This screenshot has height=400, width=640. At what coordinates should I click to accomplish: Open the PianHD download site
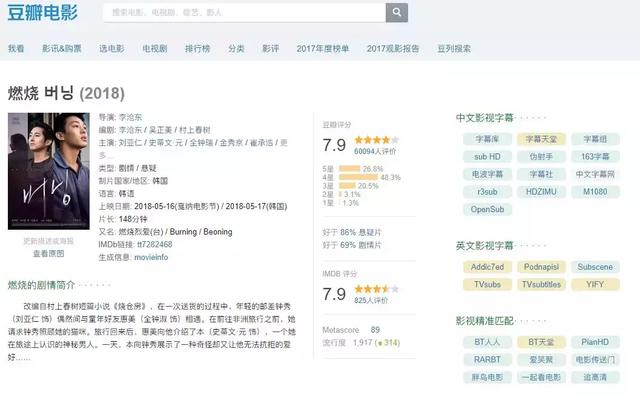pos(595,342)
